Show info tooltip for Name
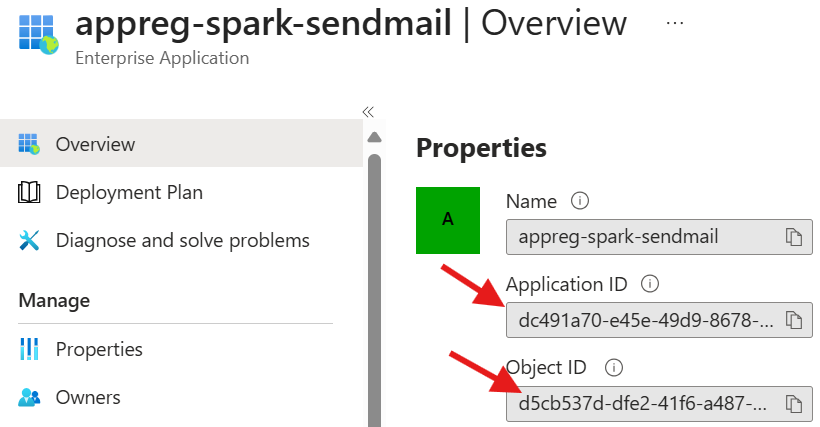This screenshot has height=427, width=820. click(x=578, y=201)
